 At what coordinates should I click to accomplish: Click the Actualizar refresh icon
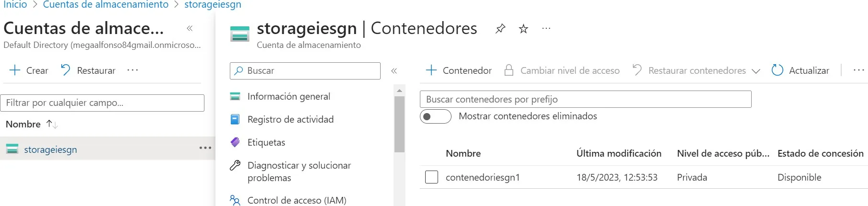click(x=778, y=70)
